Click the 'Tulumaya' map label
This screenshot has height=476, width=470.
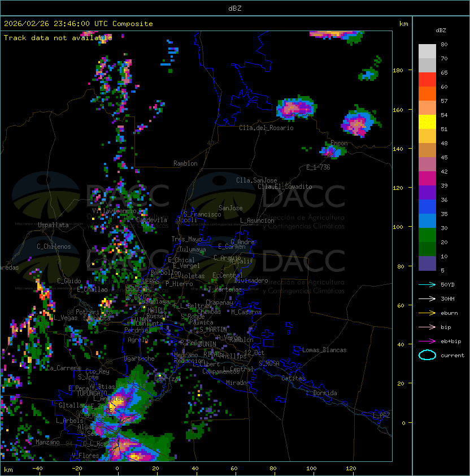tap(193, 249)
